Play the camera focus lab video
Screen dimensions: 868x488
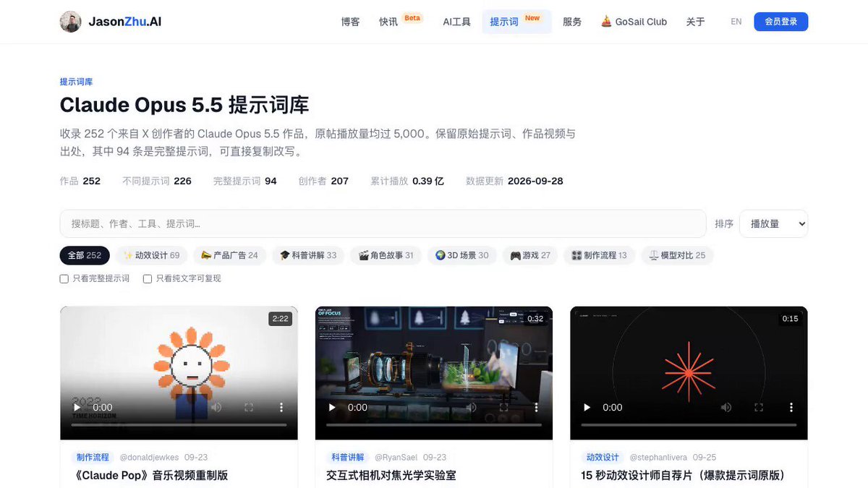pos(332,407)
